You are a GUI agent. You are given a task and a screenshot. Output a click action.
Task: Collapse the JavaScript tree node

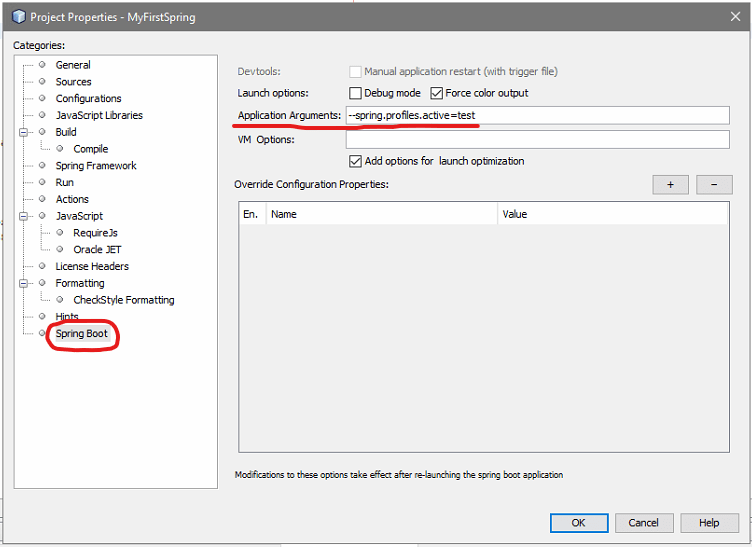click(23, 216)
